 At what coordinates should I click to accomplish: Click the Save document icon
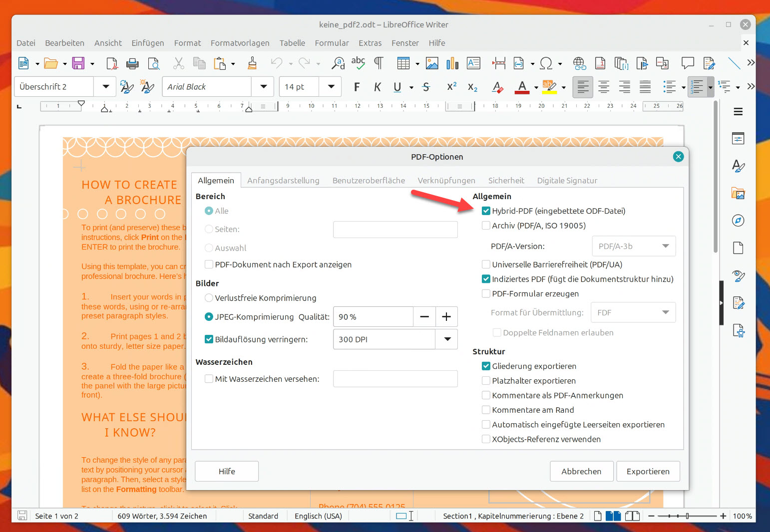(x=78, y=63)
